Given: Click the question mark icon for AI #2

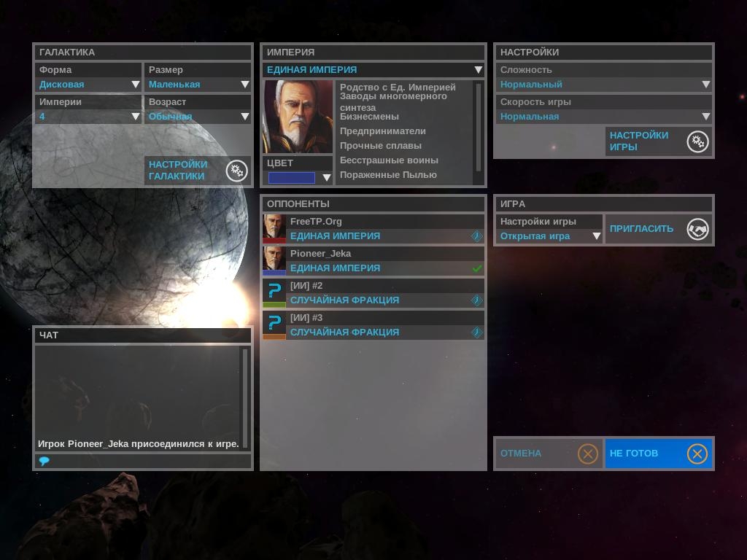Looking at the screenshot, I should tap(274, 292).
